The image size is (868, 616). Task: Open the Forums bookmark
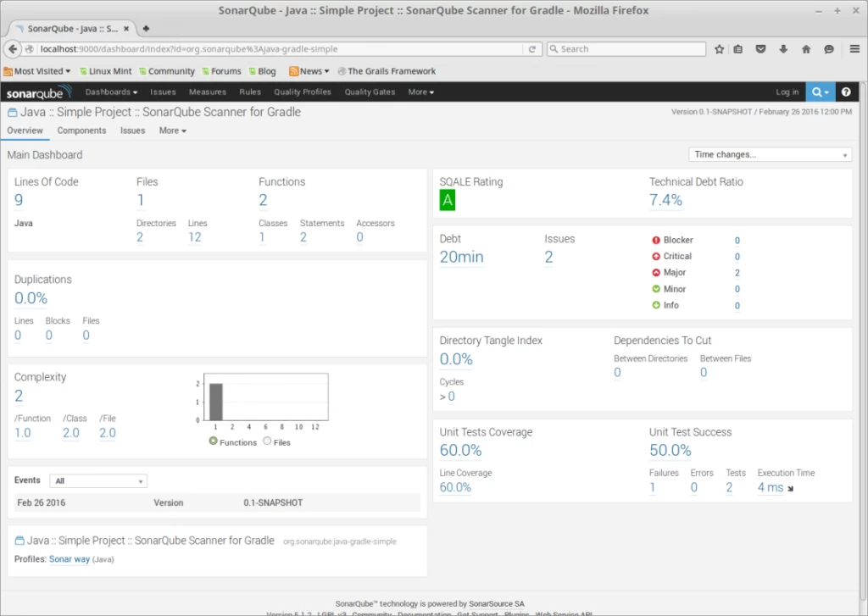coord(221,71)
